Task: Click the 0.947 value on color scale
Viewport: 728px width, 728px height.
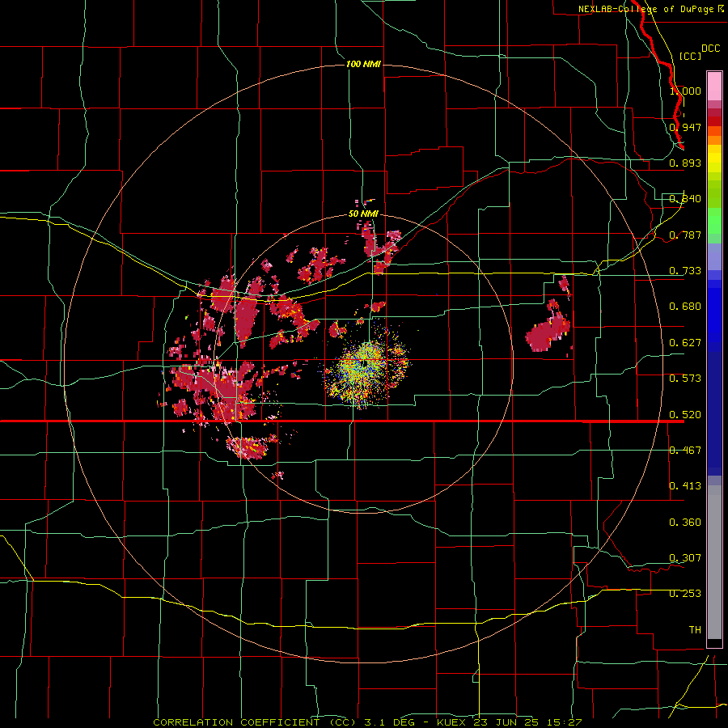Action: (685, 127)
